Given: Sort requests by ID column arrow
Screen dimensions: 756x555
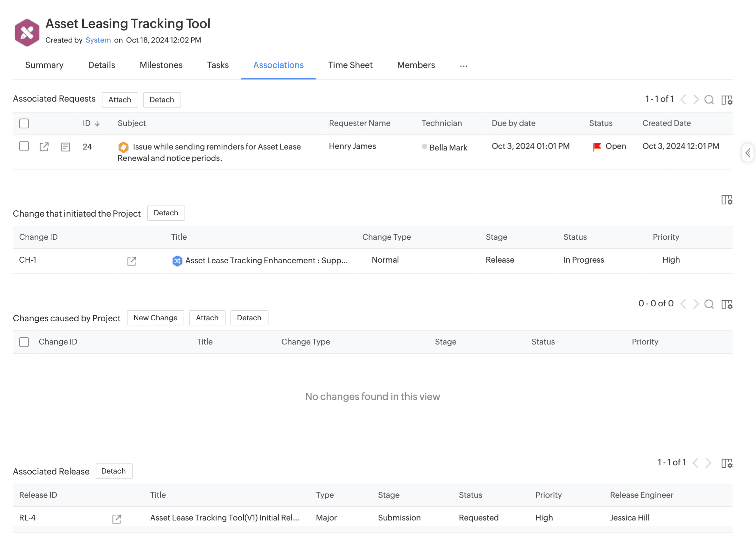Looking at the screenshot, I should (97, 124).
